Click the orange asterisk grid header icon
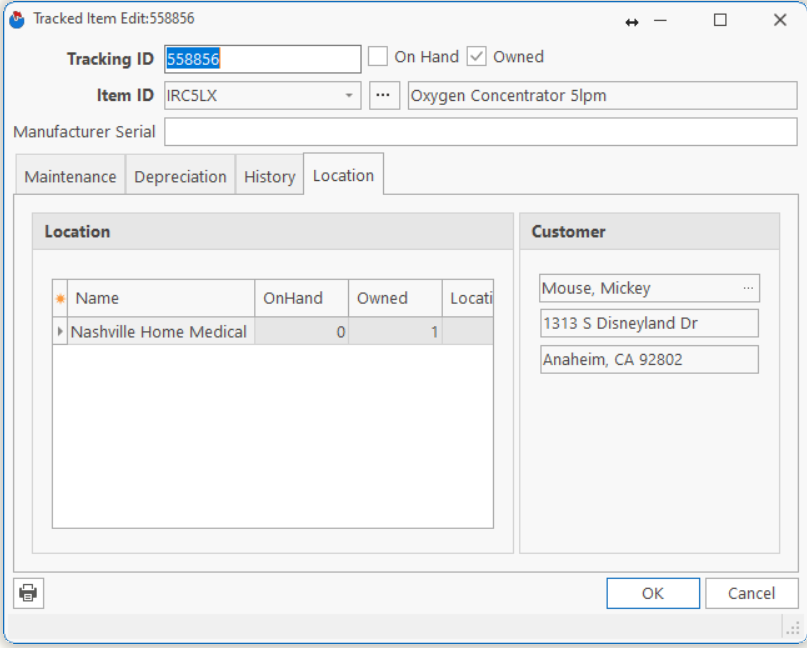807x648 pixels. (60, 299)
